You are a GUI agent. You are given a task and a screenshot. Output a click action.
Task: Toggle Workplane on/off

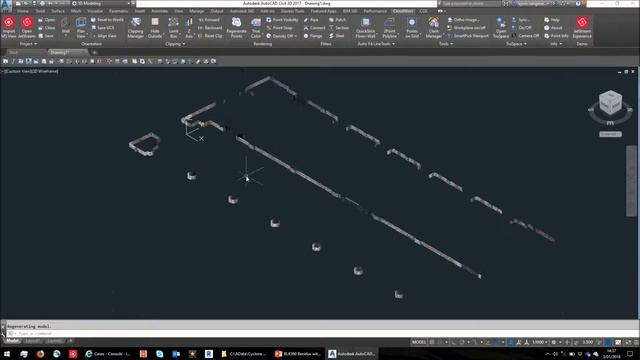pos(467,28)
